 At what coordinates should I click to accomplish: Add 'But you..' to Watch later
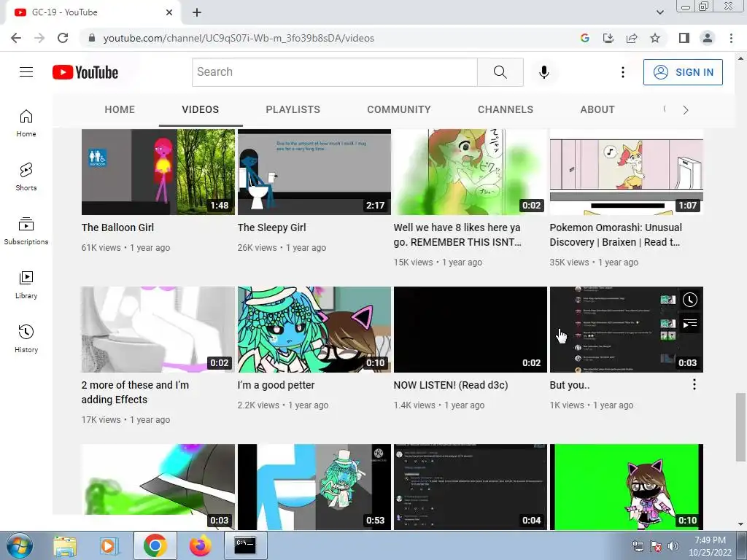tap(690, 300)
